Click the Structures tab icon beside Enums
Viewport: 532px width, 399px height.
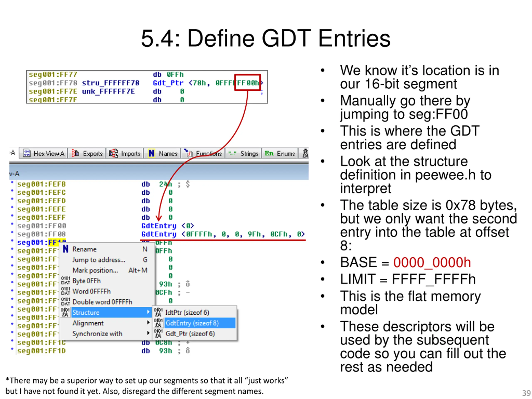pyautogui.click(x=305, y=153)
